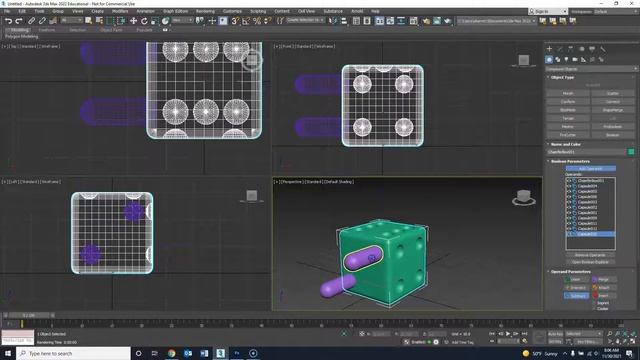Screen dimensions: 640x360
Task: Select the Select and Link tool
Action: 31,21
